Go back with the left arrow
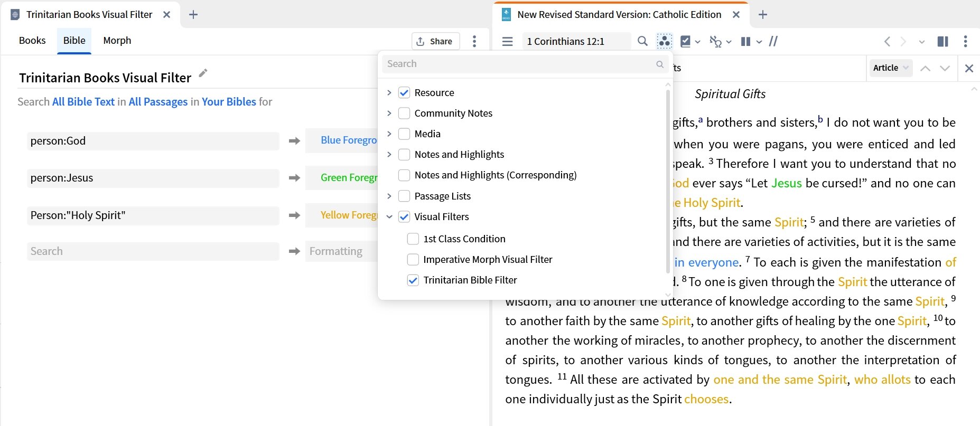Screen dimensions: 980x426 tap(887, 41)
